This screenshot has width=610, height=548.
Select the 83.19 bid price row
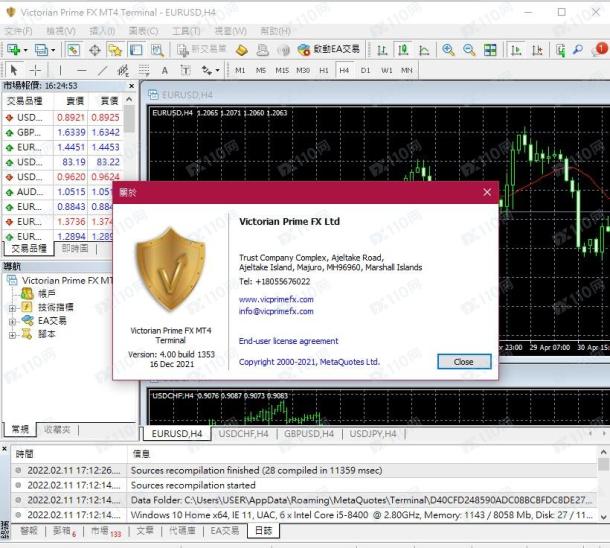point(64,162)
